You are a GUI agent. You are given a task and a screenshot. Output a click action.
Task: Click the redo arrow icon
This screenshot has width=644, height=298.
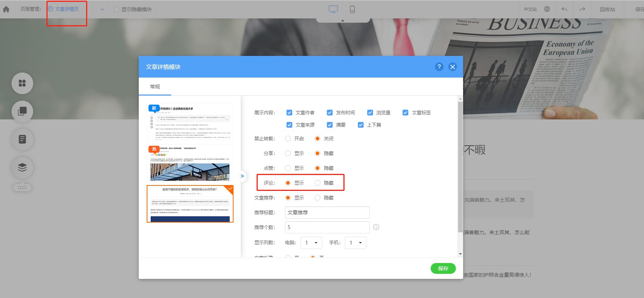pyautogui.click(x=582, y=9)
